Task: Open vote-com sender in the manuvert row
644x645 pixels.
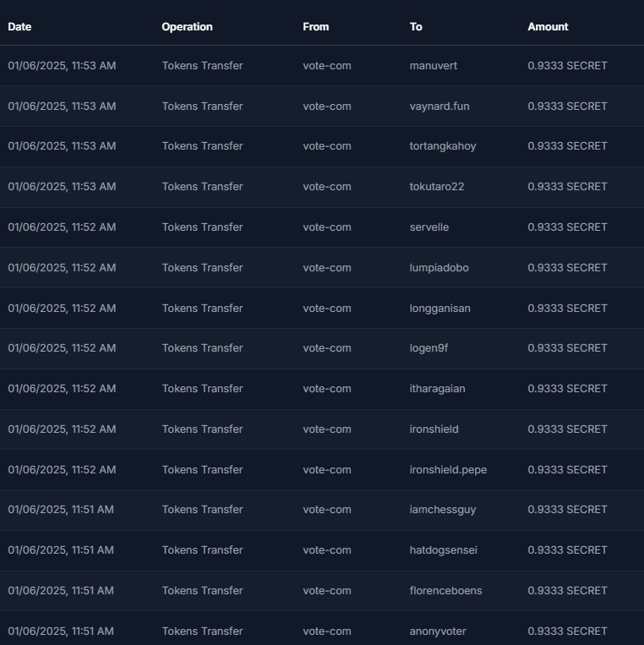Action: pos(327,66)
